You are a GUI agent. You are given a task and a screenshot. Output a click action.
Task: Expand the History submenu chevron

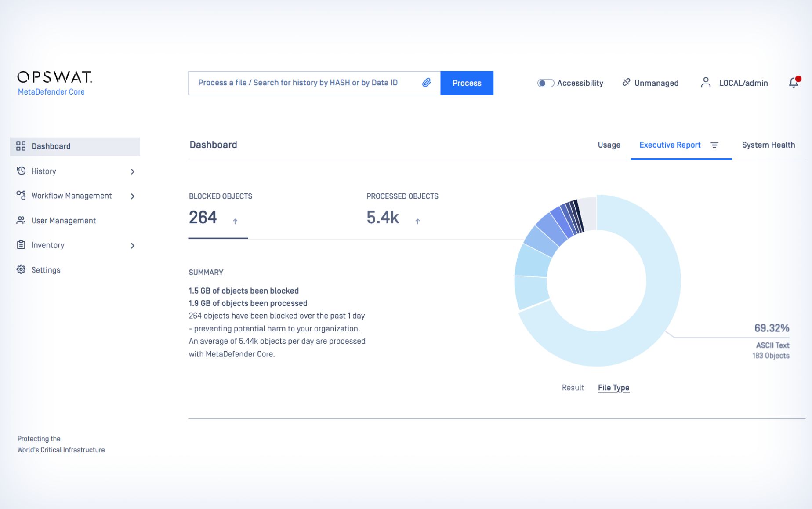(x=132, y=171)
